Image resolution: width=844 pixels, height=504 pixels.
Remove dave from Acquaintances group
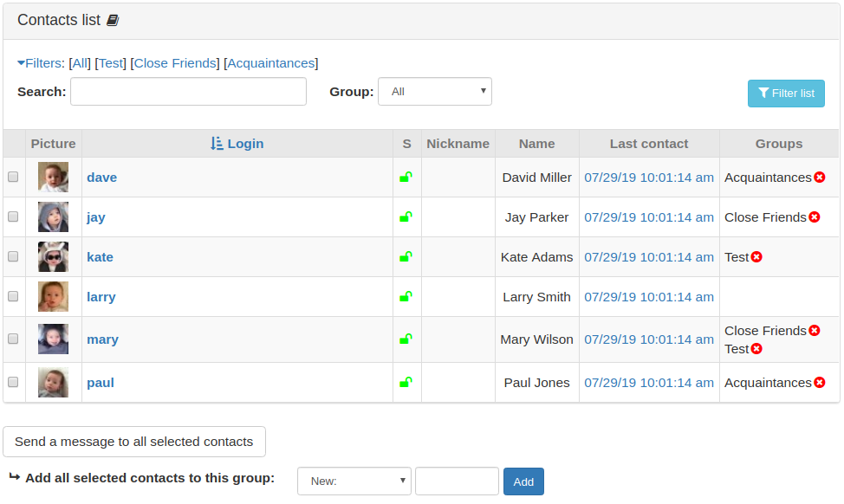(819, 177)
